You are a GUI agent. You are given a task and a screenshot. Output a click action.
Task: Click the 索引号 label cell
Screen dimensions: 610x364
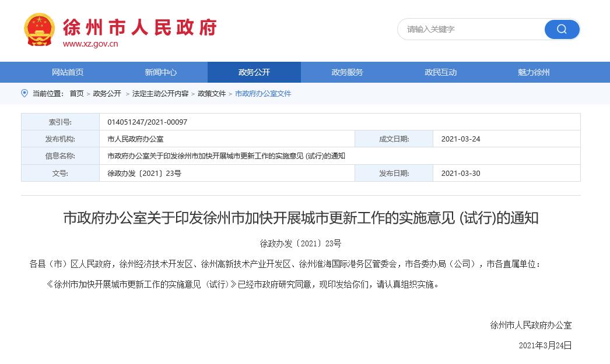(60, 122)
